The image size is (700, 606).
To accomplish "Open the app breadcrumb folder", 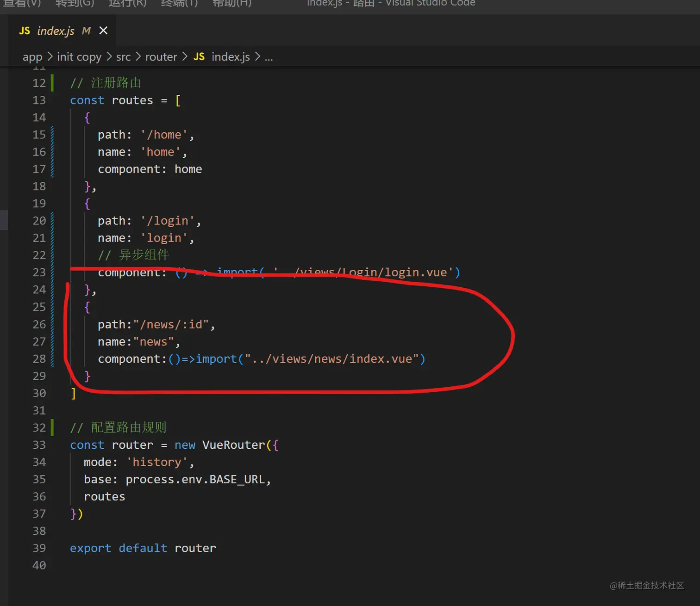I will pos(32,57).
